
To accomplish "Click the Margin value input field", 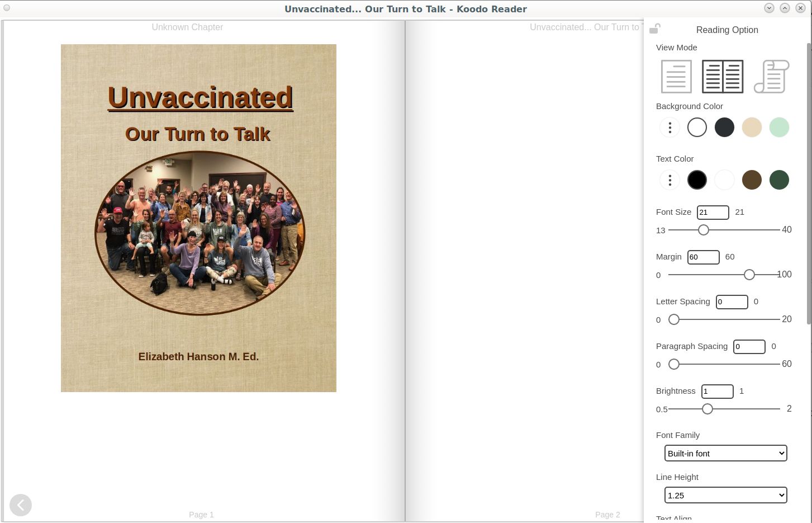I will pos(703,257).
